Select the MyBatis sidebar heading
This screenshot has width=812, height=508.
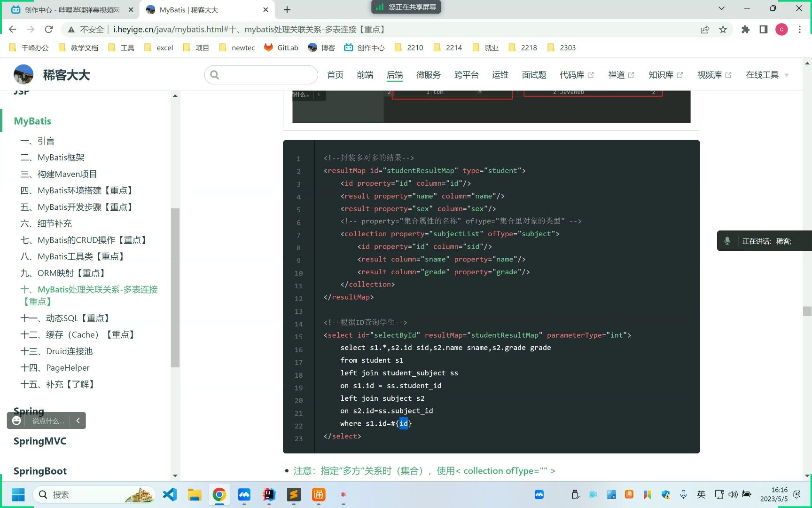click(x=32, y=121)
